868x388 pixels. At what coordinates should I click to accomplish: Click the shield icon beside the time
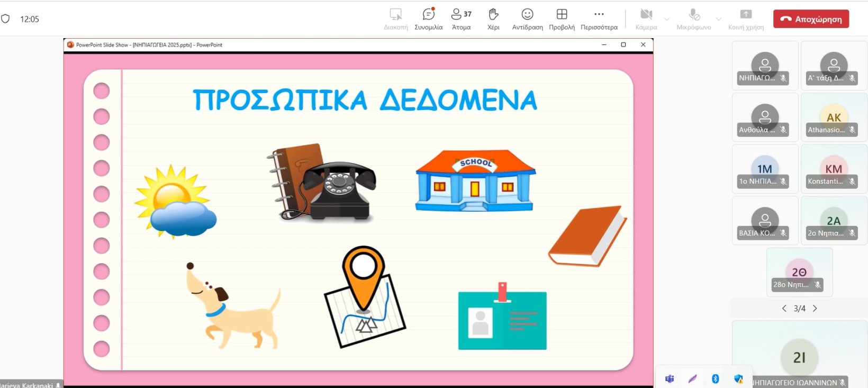point(6,19)
